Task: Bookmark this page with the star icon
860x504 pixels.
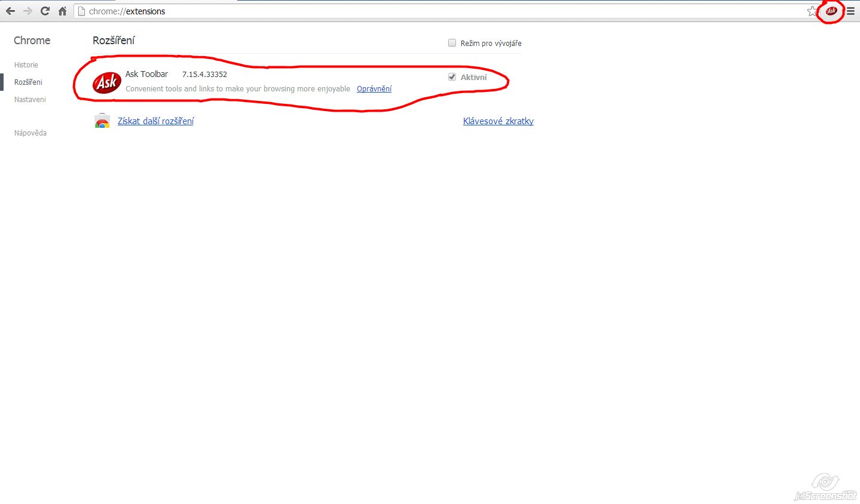Action: point(812,11)
